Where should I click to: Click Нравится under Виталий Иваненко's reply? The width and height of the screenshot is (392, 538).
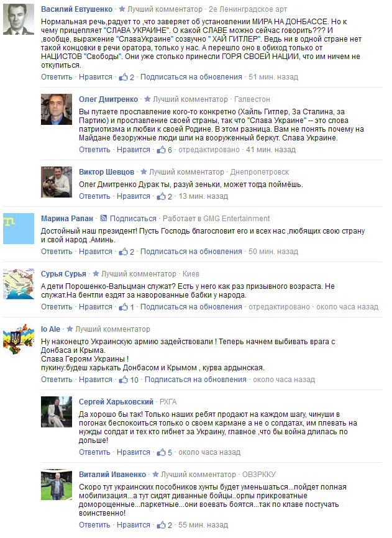coord(134,525)
